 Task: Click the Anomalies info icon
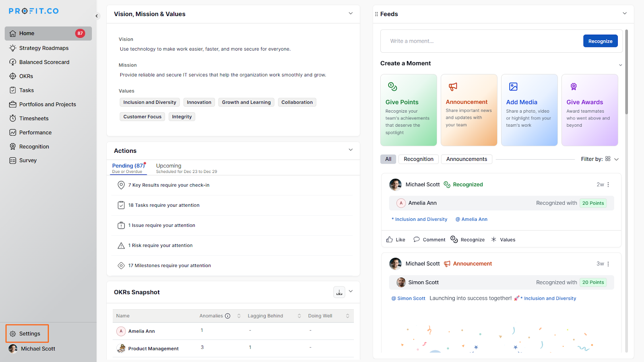tap(228, 316)
